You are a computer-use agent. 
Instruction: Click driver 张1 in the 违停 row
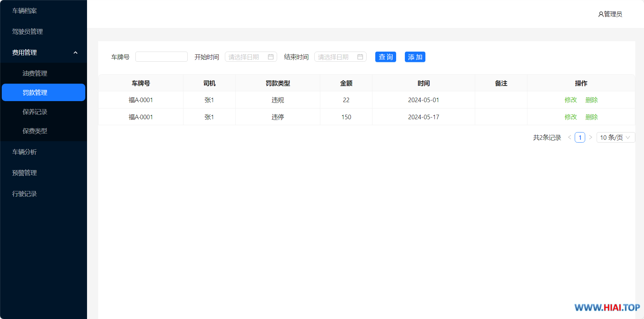[x=209, y=117]
